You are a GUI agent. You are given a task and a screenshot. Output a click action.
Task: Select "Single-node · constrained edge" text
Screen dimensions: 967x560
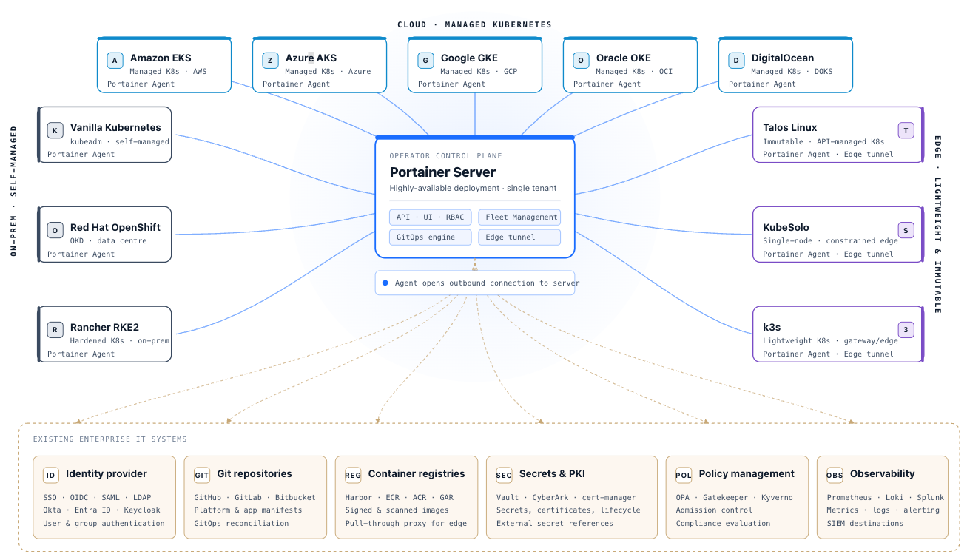click(830, 241)
